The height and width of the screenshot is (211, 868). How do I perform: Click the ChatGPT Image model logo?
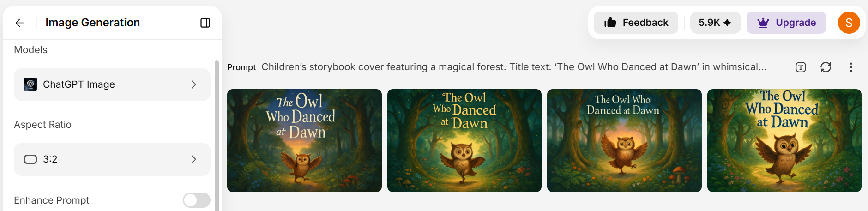pyautogui.click(x=30, y=84)
